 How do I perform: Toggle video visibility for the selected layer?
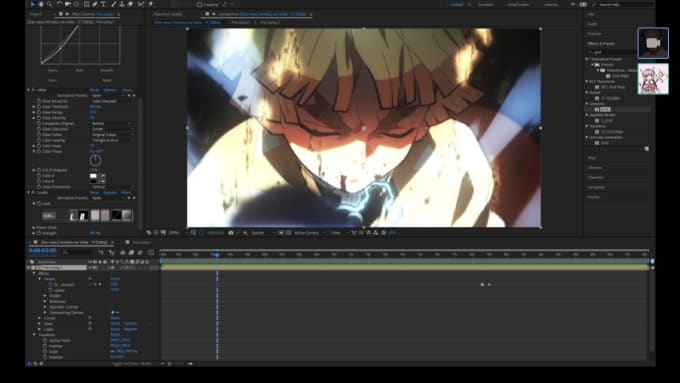[90, 268]
